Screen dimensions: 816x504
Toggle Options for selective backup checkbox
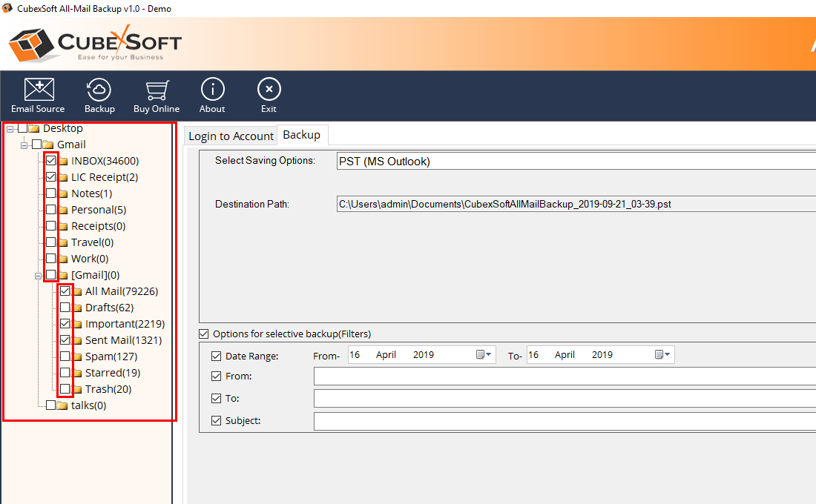pyautogui.click(x=204, y=334)
